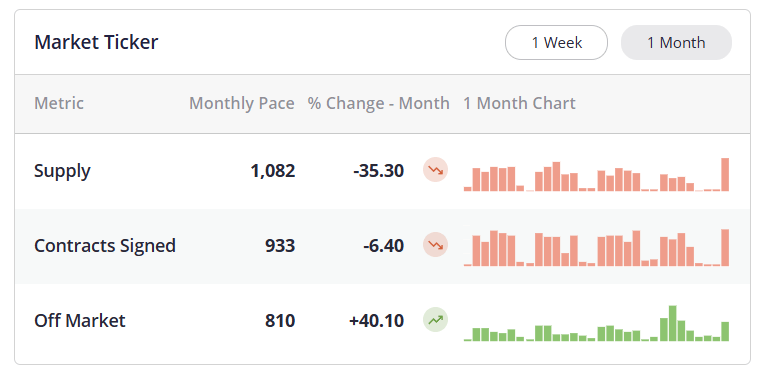Screen dimensions: 762x376
Task: Select the Supply metric row label
Action: coord(62,171)
